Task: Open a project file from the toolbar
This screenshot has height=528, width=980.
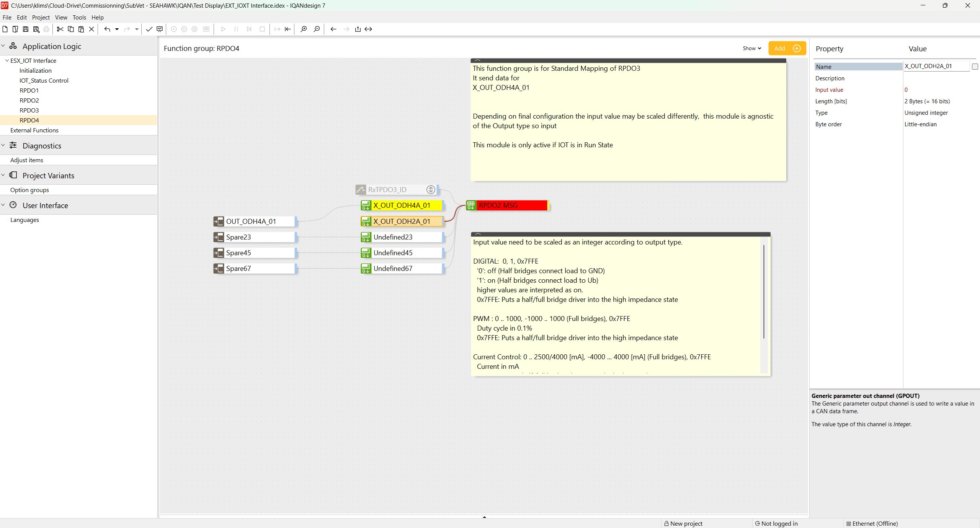Action: pyautogui.click(x=15, y=29)
